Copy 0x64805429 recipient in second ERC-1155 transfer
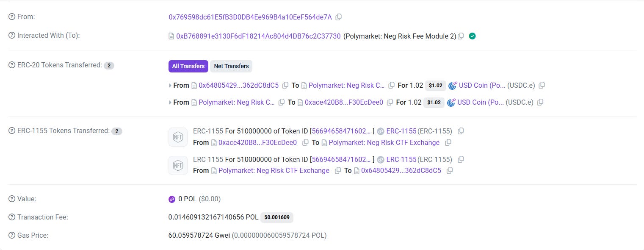The image size is (644, 250). 450,171
